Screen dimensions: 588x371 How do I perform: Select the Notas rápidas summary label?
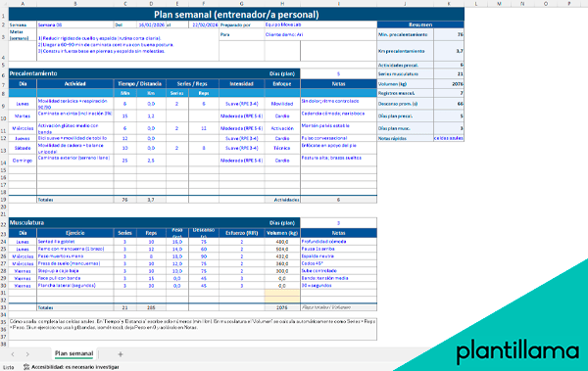tap(406, 138)
